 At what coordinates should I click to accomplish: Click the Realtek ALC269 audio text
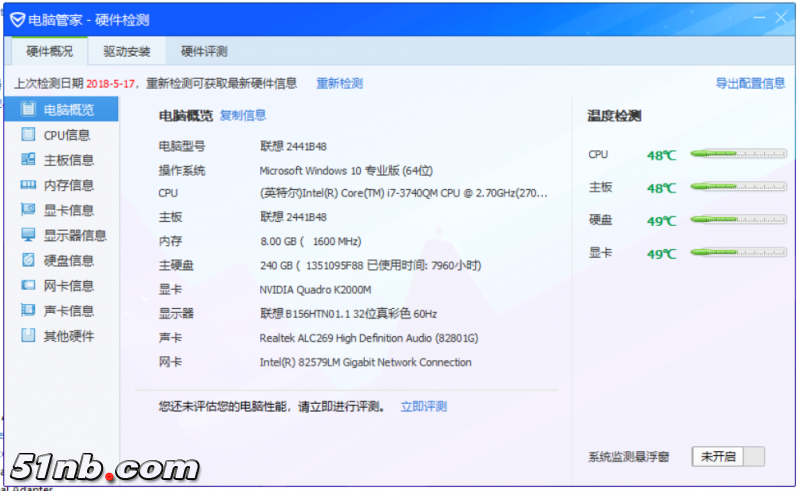369,338
